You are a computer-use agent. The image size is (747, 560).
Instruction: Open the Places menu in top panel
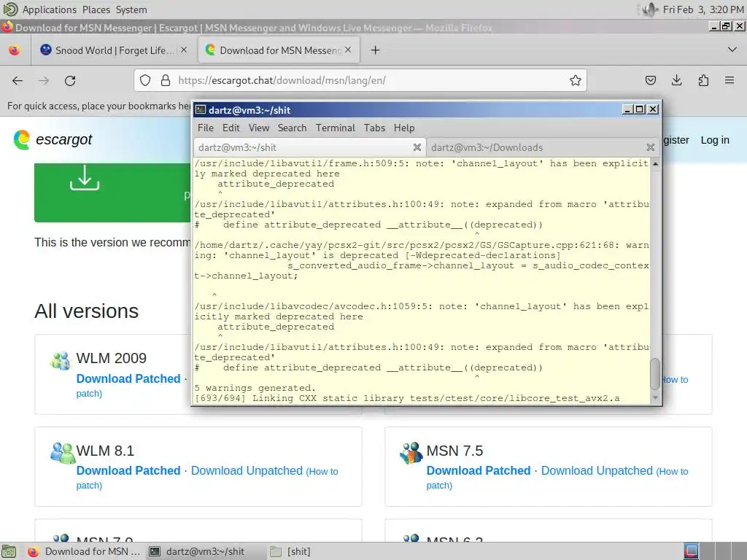(96, 9)
